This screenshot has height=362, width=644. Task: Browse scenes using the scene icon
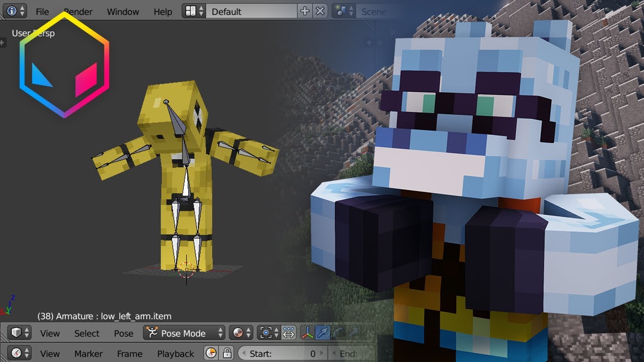pos(344,11)
